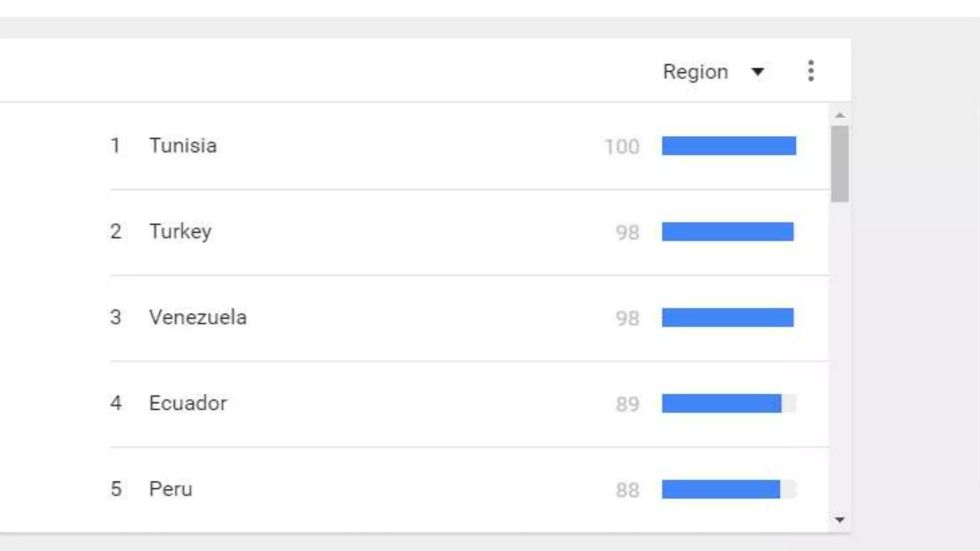Click the score 88 next to Peru
The width and height of the screenshot is (980, 551).
(627, 490)
